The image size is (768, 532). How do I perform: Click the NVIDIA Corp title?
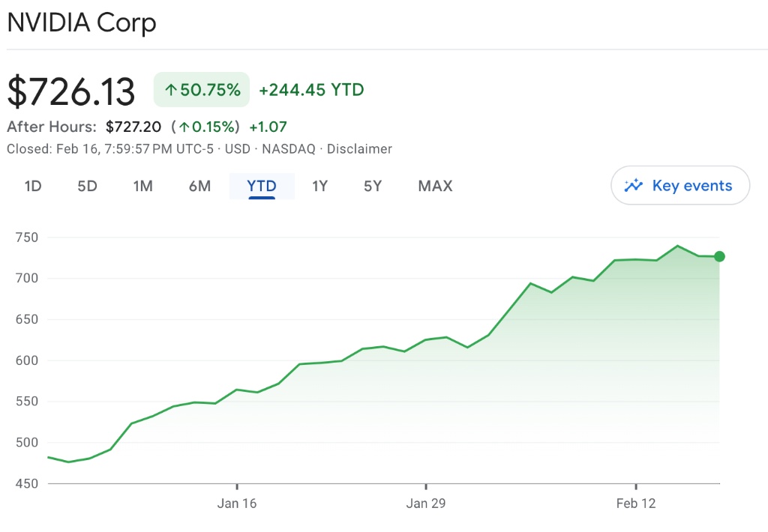(82, 22)
